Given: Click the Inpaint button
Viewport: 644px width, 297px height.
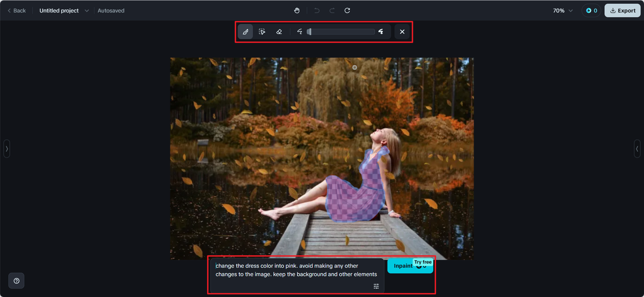Looking at the screenshot, I should (x=410, y=266).
